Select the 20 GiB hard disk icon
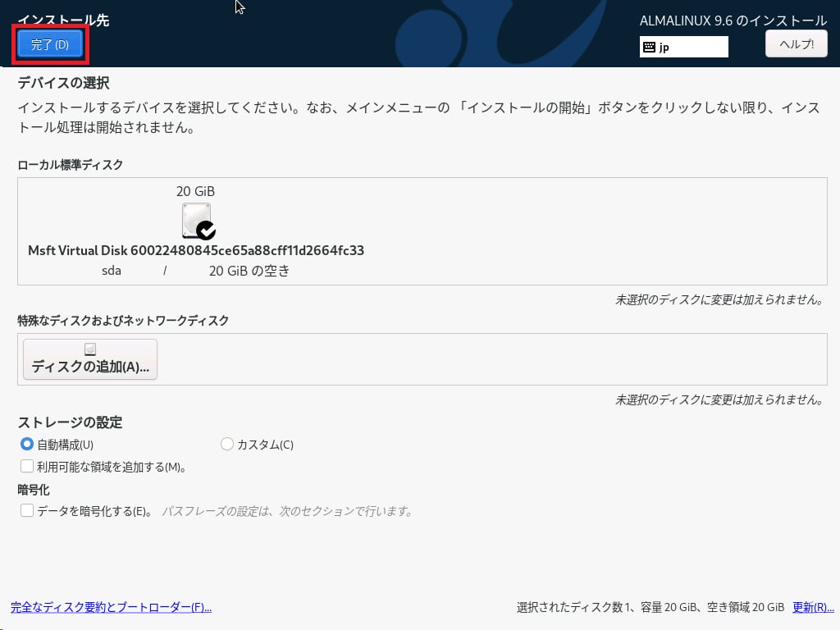Screen dimensions: 840x630 tap(195, 220)
